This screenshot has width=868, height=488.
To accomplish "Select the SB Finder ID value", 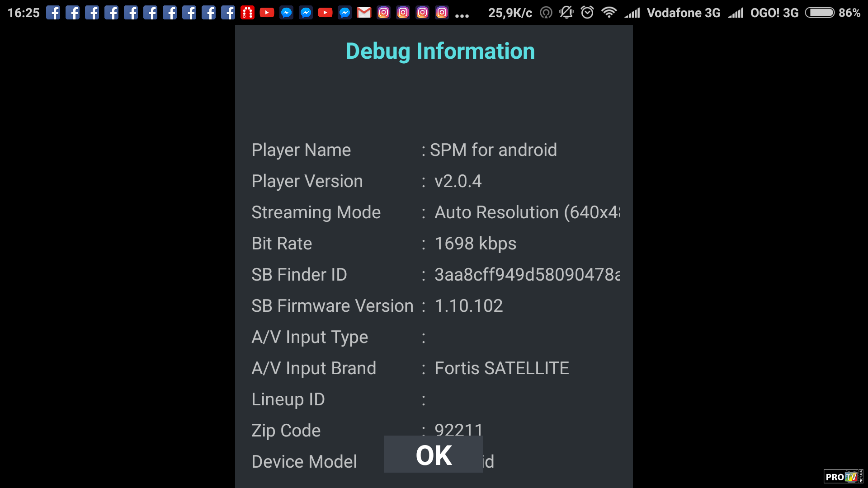I will tap(527, 275).
